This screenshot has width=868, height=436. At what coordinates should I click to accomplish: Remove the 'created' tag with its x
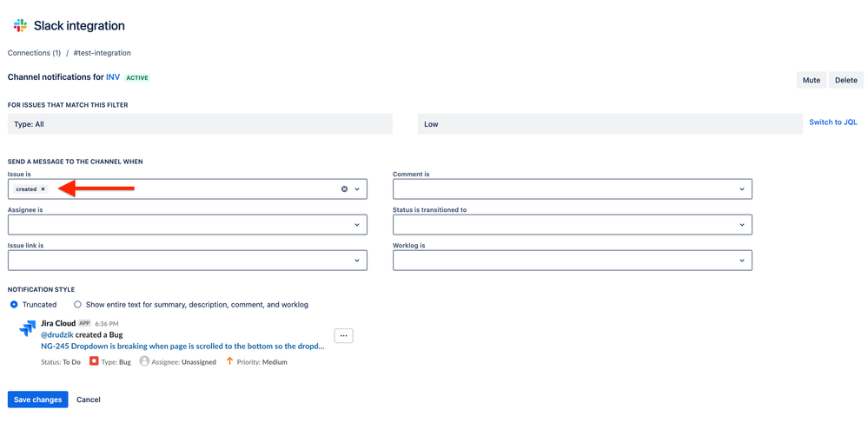tap(43, 189)
